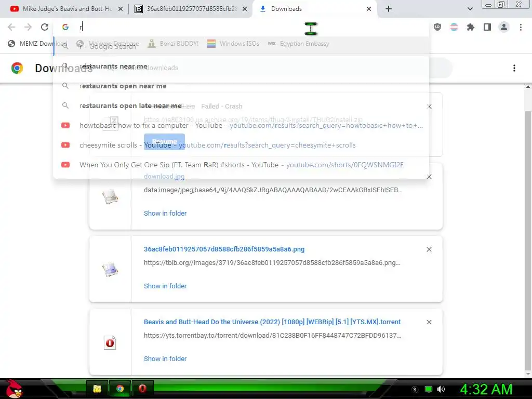Close the Downloads tab
Image resolution: width=532 pixels, height=399 pixels.
click(369, 9)
